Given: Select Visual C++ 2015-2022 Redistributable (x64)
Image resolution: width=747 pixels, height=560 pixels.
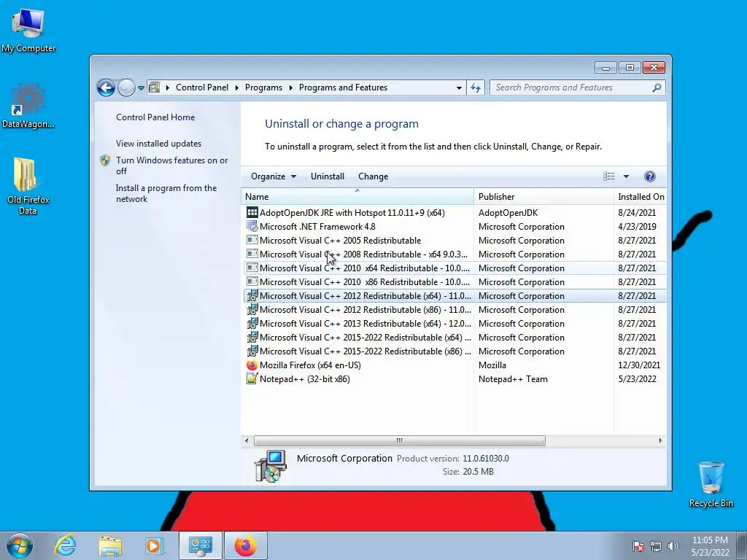Looking at the screenshot, I should point(455,337).
